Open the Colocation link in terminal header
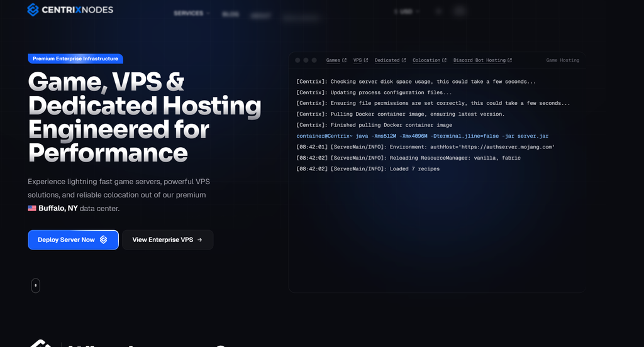 tap(426, 60)
